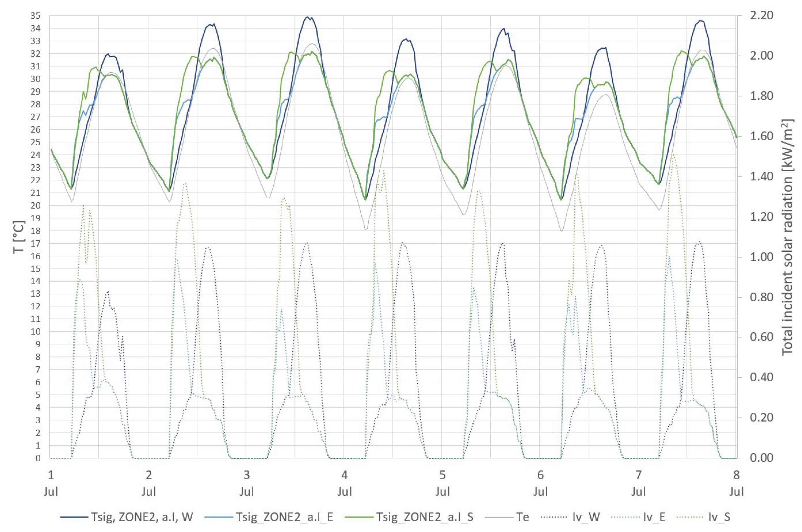Click the Tsig_ZONE2_a.I_E legend label

coord(284,517)
